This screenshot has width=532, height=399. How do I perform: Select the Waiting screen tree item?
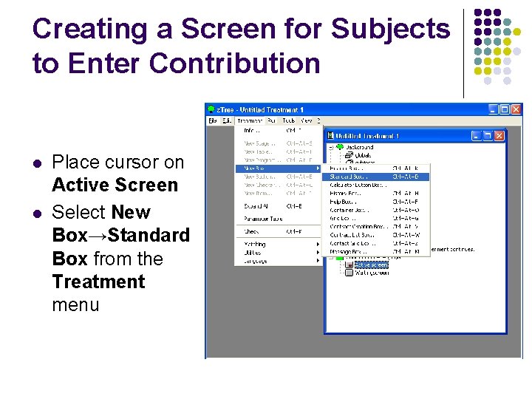click(x=372, y=273)
